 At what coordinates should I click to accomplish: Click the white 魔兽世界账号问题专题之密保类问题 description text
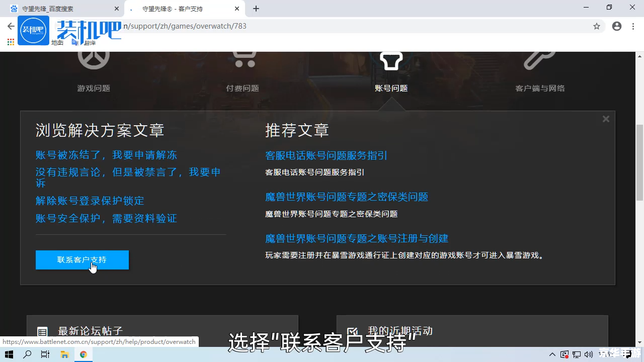(331, 214)
